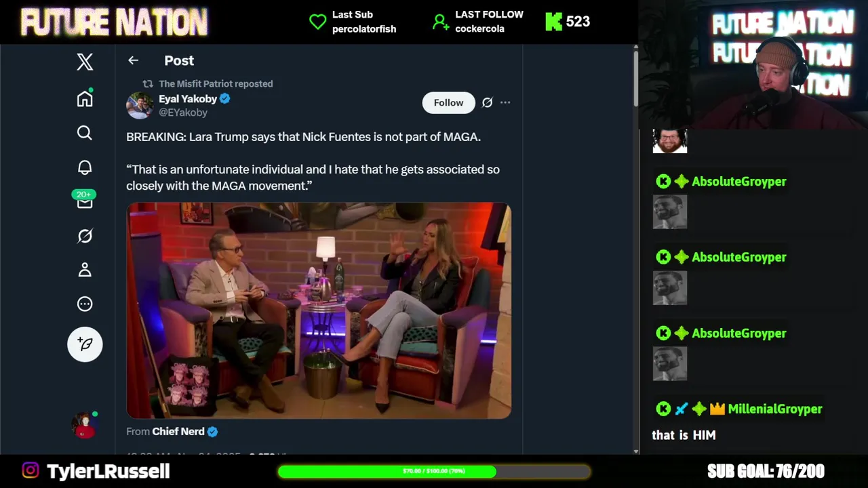The width and height of the screenshot is (868, 488).
Task: Open the Profile person icon
Action: click(x=85, y=270)
